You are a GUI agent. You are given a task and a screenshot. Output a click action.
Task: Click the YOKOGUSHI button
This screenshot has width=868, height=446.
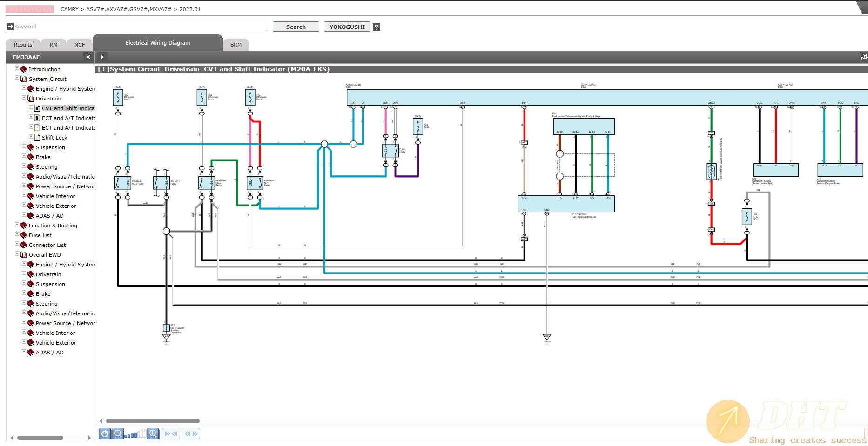click(347, 27)
